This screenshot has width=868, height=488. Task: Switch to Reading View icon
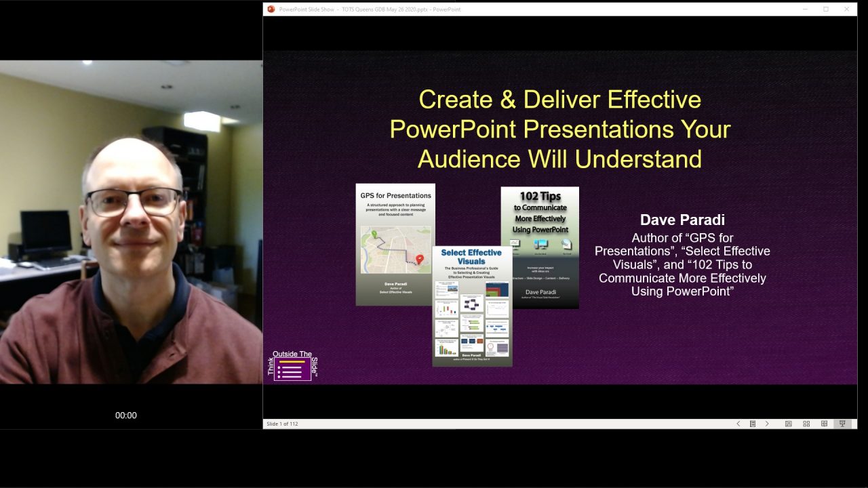click(824, 424)
